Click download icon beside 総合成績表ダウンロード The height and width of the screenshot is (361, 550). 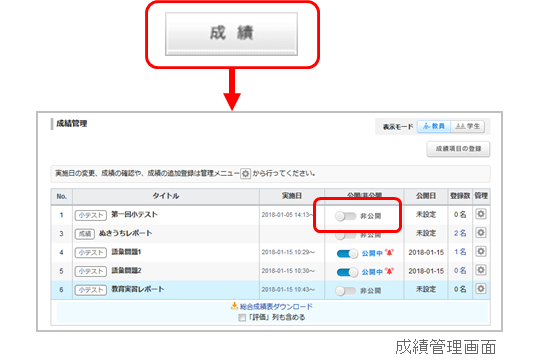(234, 306)
